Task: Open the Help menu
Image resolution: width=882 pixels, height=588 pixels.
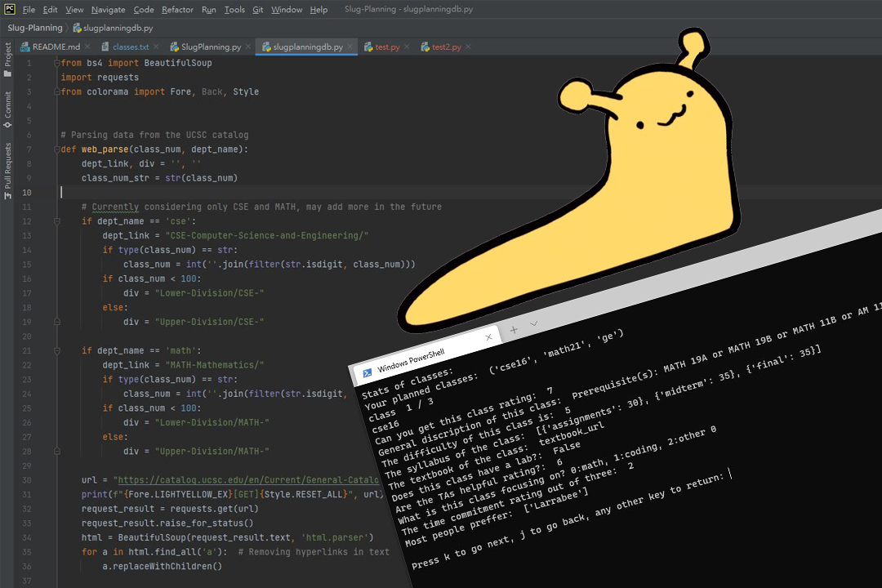Action: (318, 10)
